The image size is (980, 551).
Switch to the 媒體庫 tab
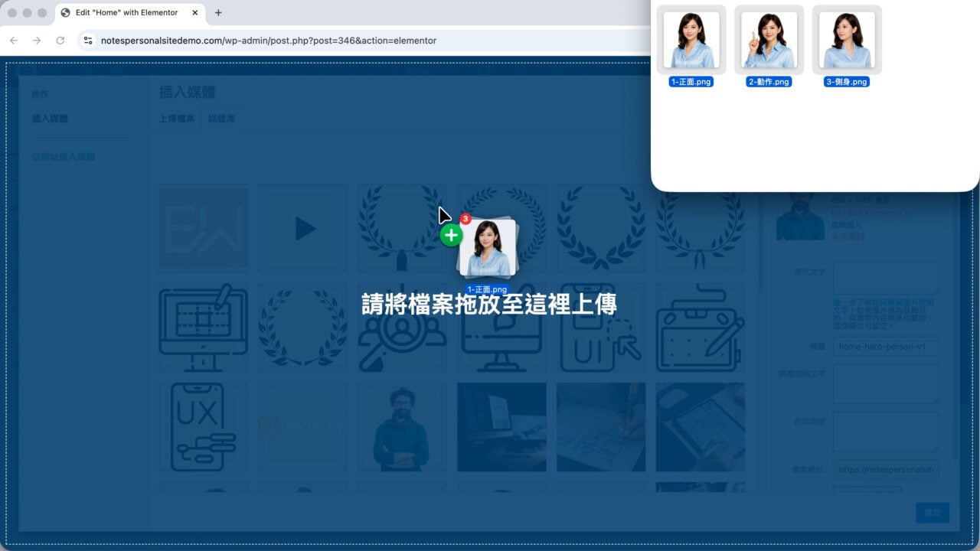222,119
